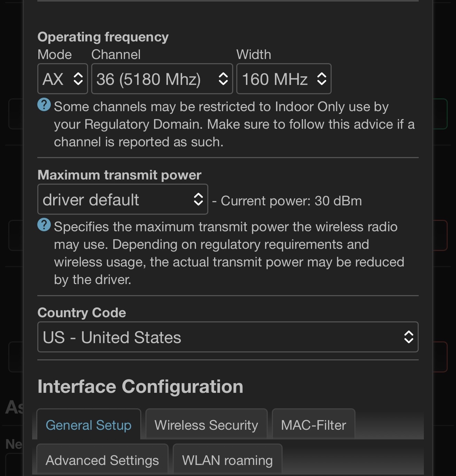Click the Width field label
Viewport: 456px width, 476px height.
point(254,55)
